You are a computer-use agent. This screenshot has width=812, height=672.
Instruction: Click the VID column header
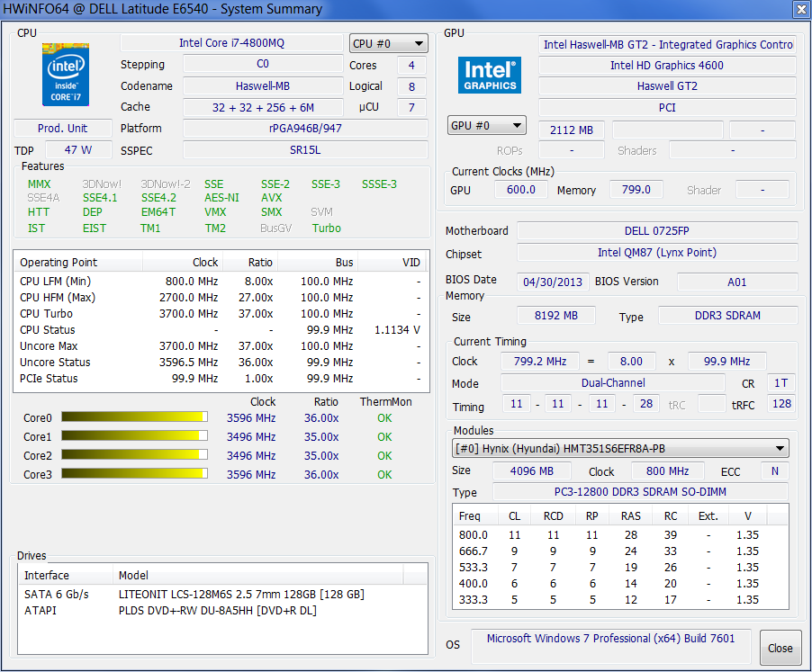(392, 263)
